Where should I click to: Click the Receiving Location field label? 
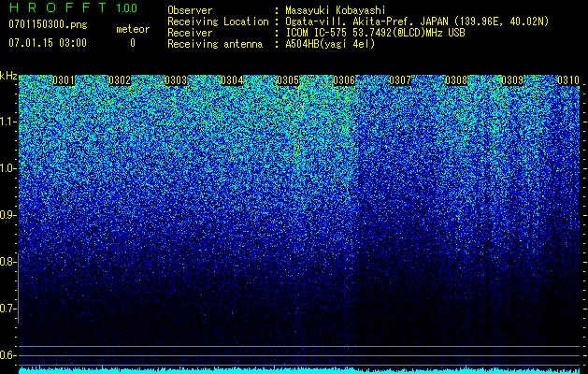point(218,22)
